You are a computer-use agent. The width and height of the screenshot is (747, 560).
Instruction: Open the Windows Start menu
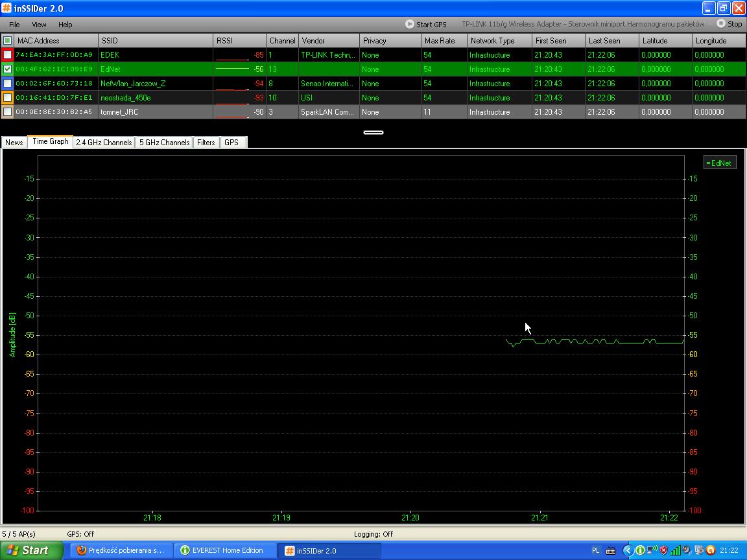[31, 550]
